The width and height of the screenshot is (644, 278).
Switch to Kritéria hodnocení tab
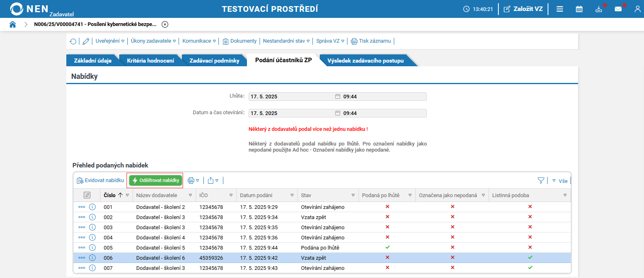point(151,61)
